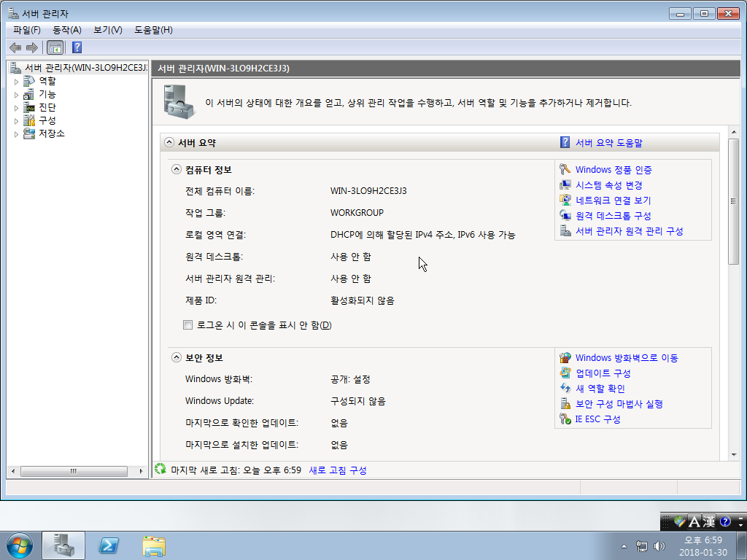This screenshot has width=747, height=560.
Task: Check '로그온 시 이 콘솔을 표시 안 함' checkbox
Action: (x=187, y=324)
